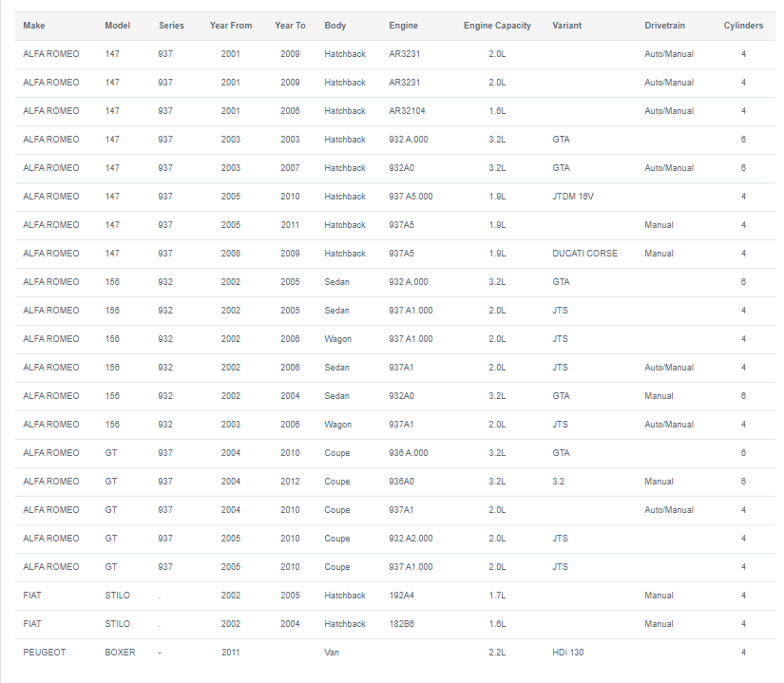Click the Make column header
The image size is (784, 683).
click(33, 26)
